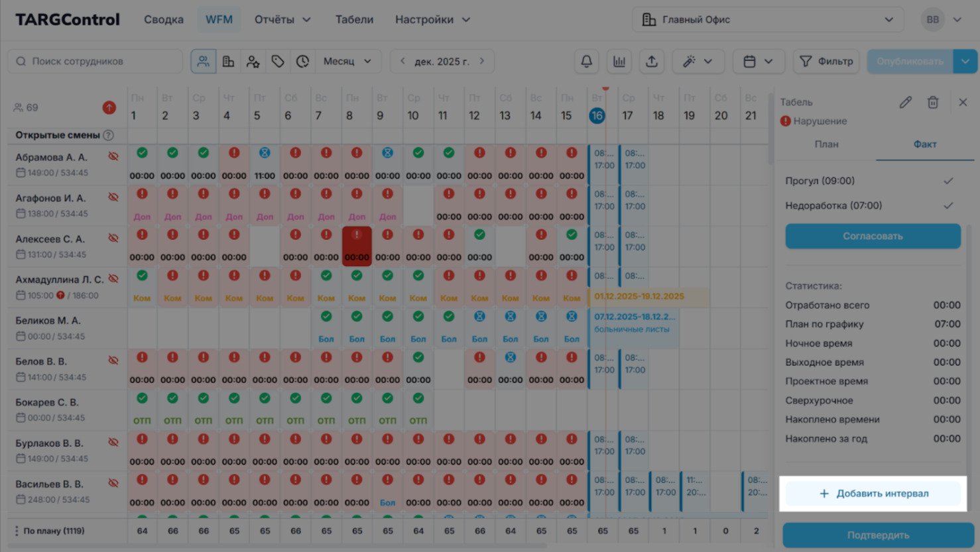Screen dimensions: 980x552
Task: Toggle the Прогул (09:00) checkmark
Action: (x=948, y=181)
